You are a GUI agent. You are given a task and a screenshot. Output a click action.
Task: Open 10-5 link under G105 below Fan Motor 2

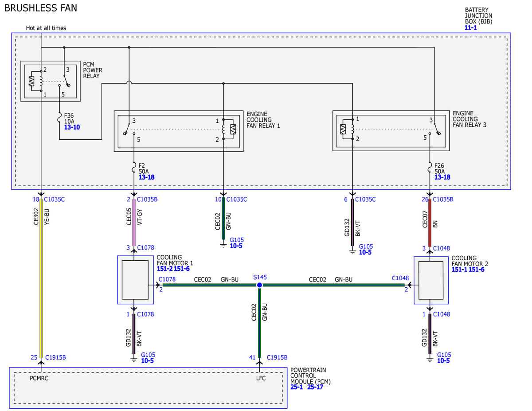[444, 360]
